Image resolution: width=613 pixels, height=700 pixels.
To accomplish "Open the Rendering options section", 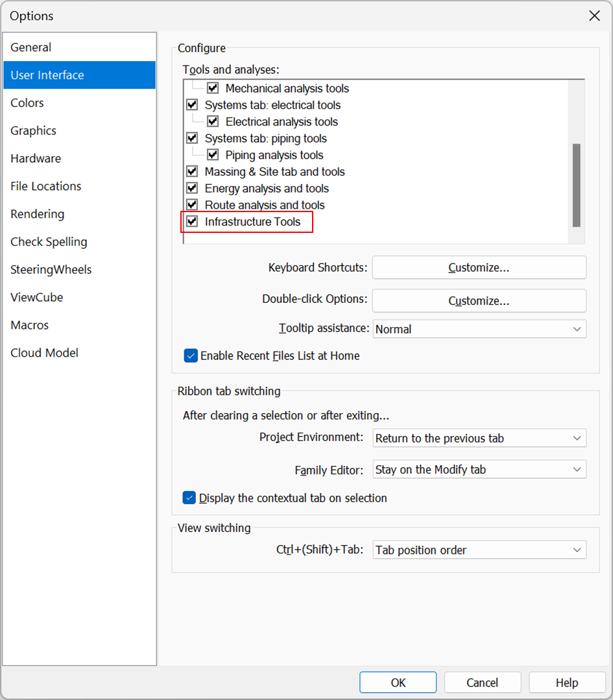I will point(37,213).
